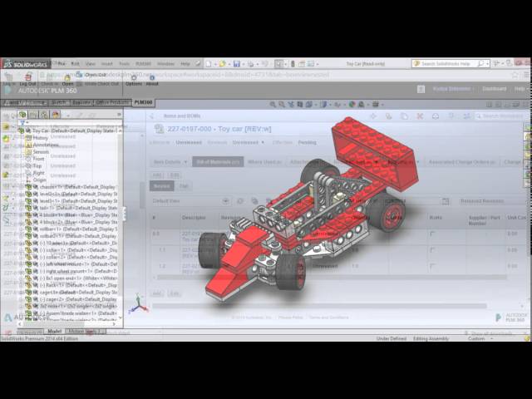Open the Hide/Show Items icon

(x=337, y=105)
